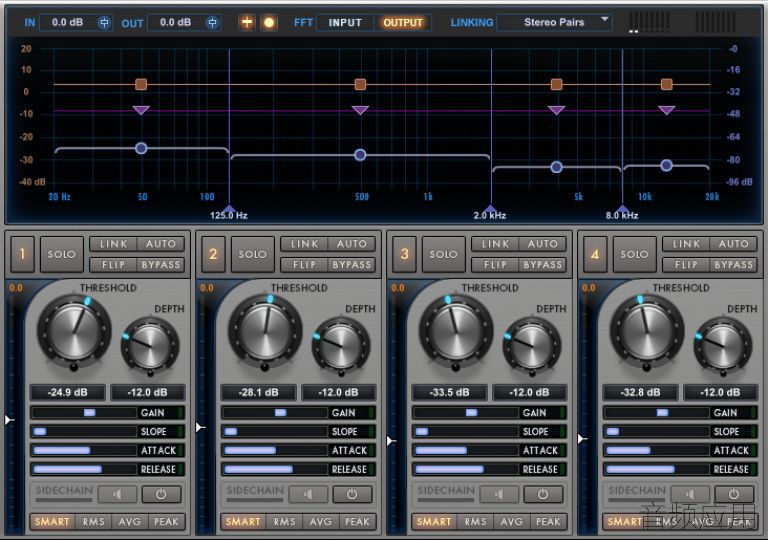Toggle band 2 sidechain listen speaker icon
This screenshot has width=768, height=540.
pyautogui.click(x=309, y=494)
